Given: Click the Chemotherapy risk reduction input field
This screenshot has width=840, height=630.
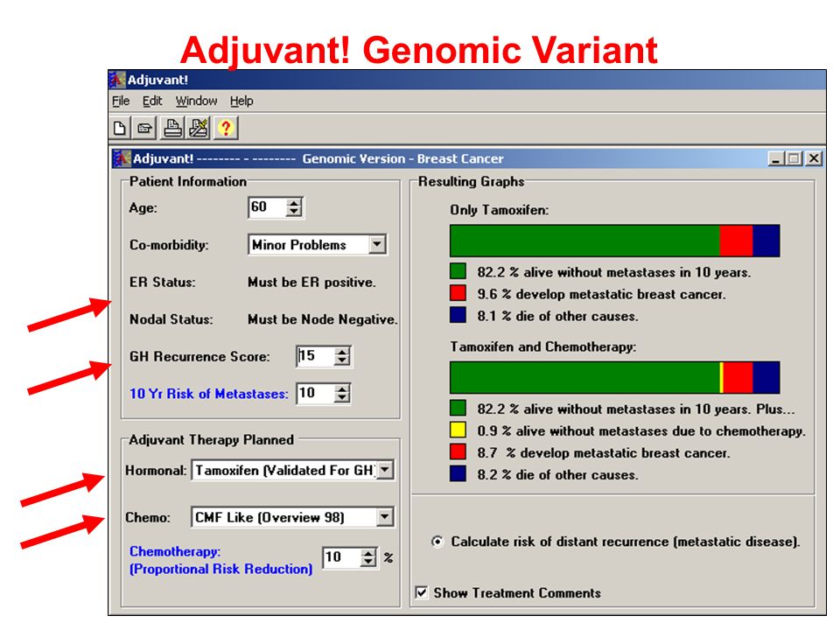Looking at the screenshot, I should click(x=342, y=557).
